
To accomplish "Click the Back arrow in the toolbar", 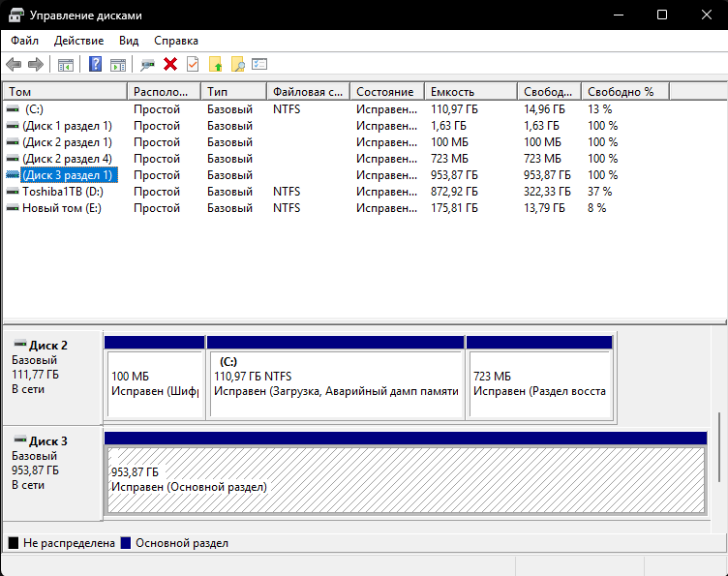I will 14,65.
